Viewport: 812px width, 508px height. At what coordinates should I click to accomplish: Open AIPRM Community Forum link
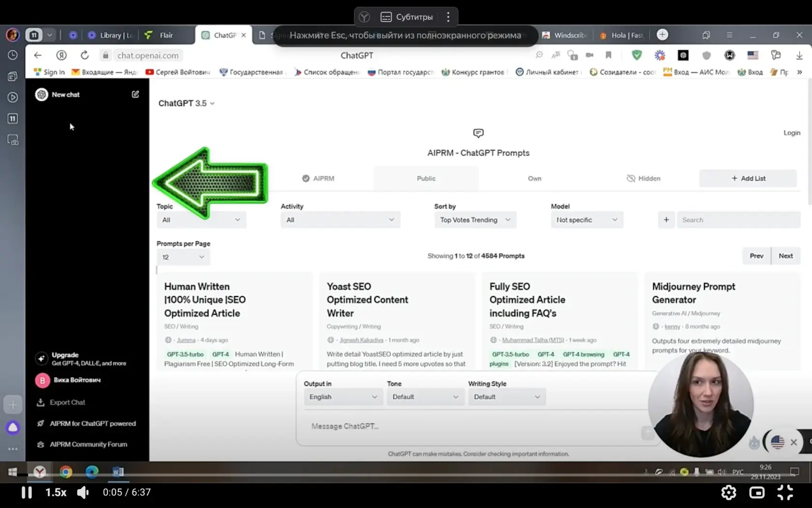click(82, 444)
